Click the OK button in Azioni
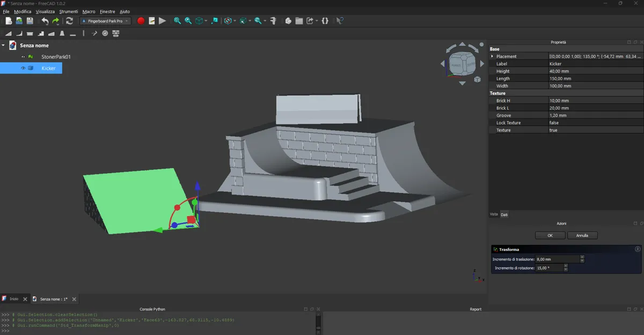Viewport: 644px width, 335px height. (x=550, y=235)
